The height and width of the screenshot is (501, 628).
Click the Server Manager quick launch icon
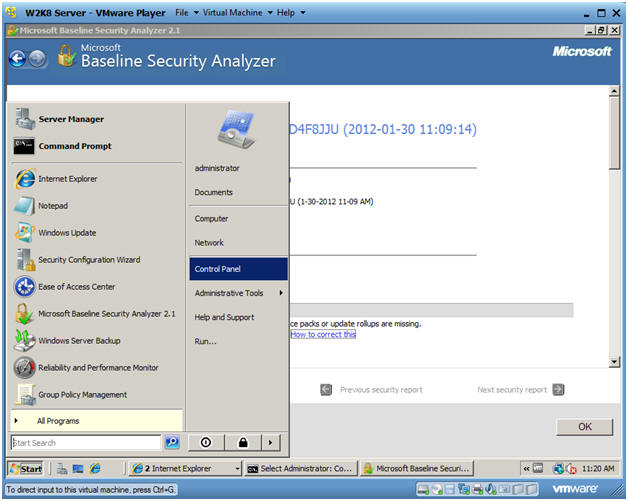(62, 468)
